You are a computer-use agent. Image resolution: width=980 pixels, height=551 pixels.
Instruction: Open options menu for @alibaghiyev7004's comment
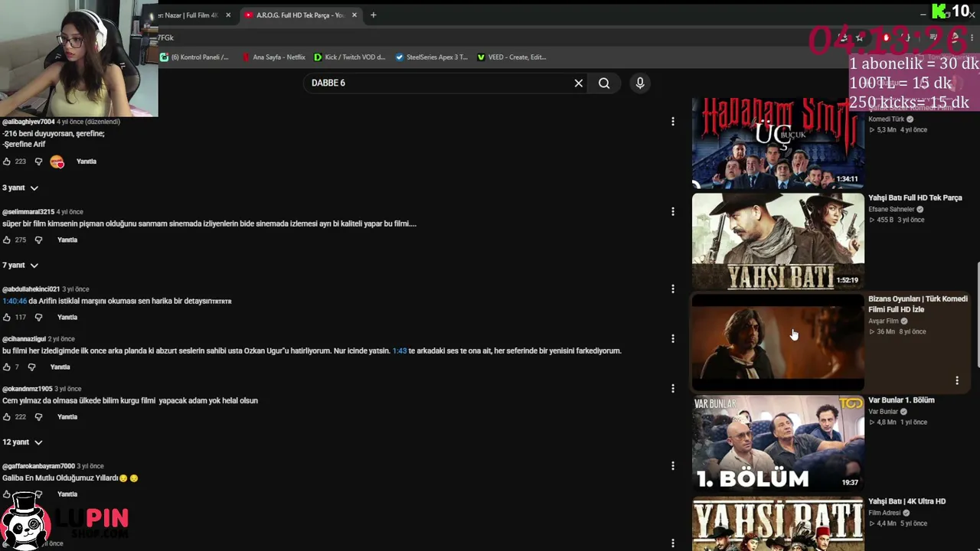pos(673,122)
